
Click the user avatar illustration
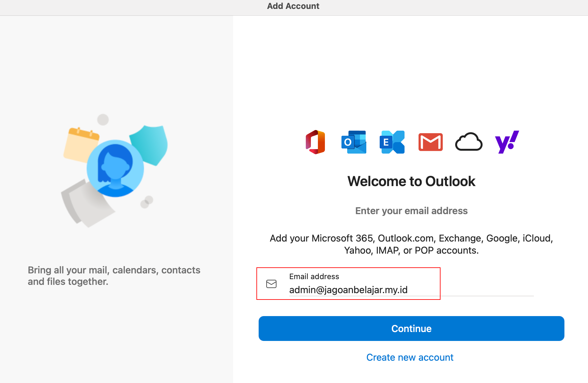(x=115, y=168)
